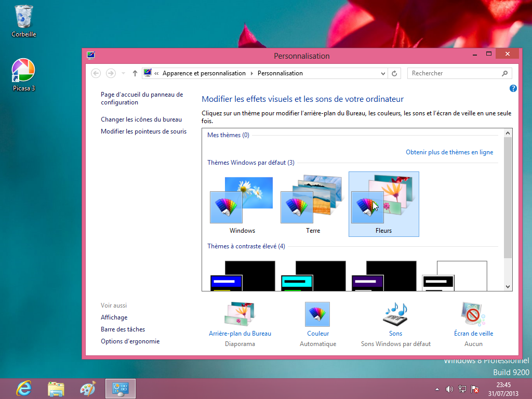This screenshot has width=532, height=399.
Task: Refresh the Personnalisation page
Action: click(x=394, y=73)
